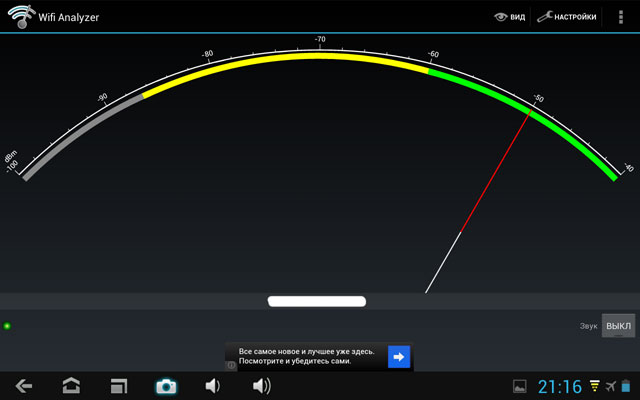Tap the red signal meter needle
The height and width of the screenshot is (400, 640).
[x=496, y=171]
